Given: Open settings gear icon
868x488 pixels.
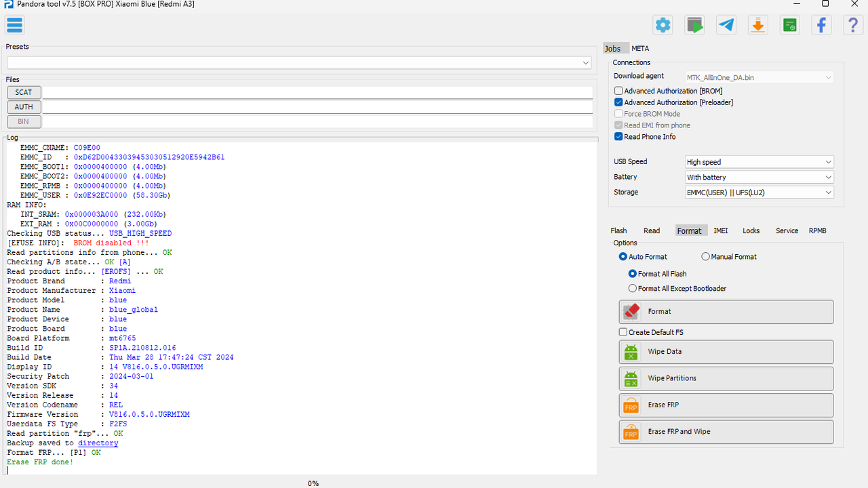Looking at the screenshot, I should 663,26.
